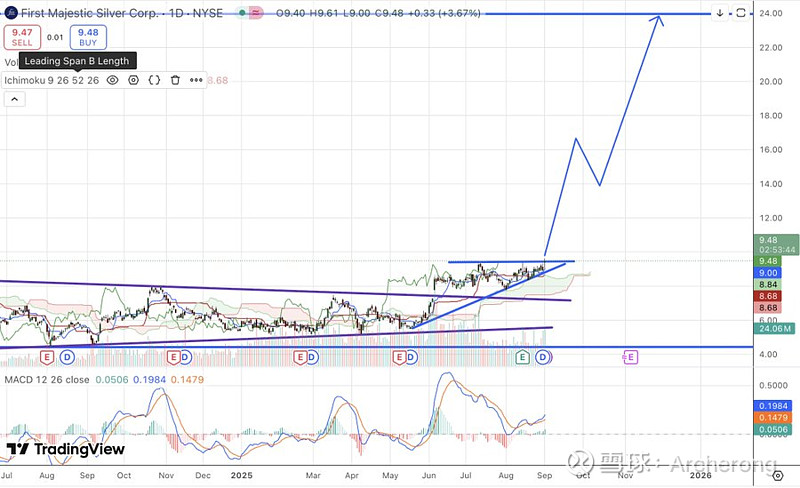Click blue 0.1984 MACD axis label
Image resolution: width=800 pixels, height=488 pixels.
pos(773,406)
